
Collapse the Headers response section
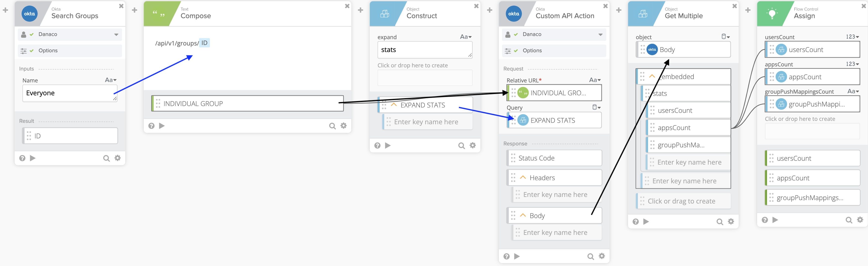[523, 177]
